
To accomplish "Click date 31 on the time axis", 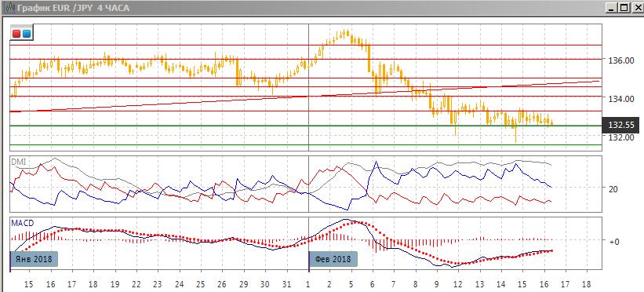I will [x=287, y=284].
